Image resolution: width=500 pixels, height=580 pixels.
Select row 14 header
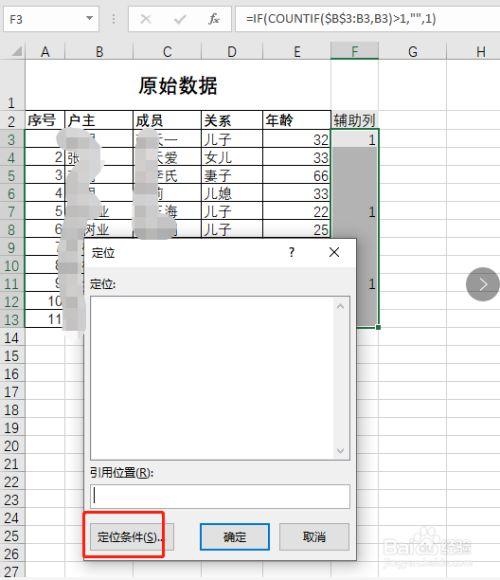(x=12, y=338)
